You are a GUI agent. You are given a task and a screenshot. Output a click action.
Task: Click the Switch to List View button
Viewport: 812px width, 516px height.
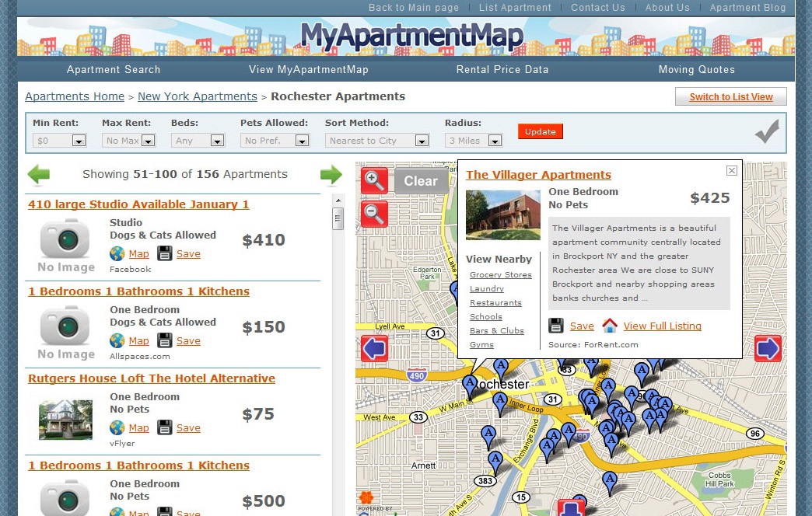point(730,97)
